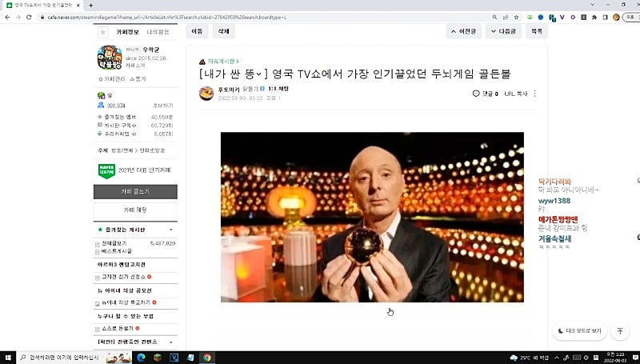Open Microsoft Edge from the taskbar
The image size is (640, 364).
(142, 358)
